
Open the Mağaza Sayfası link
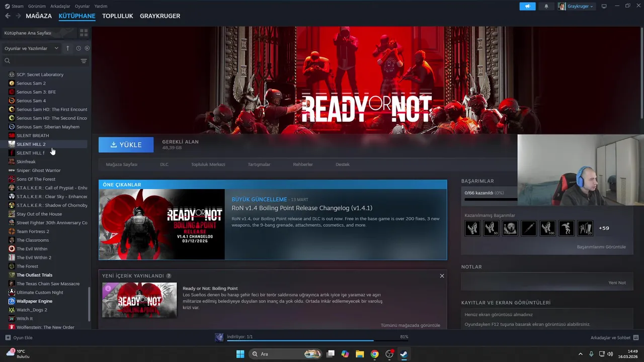pos(121,164)
